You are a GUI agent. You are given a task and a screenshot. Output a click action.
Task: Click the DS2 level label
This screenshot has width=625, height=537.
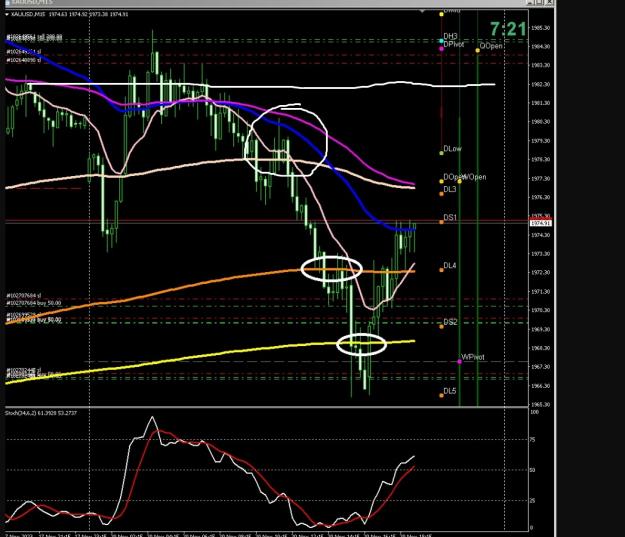click(450, 322)
